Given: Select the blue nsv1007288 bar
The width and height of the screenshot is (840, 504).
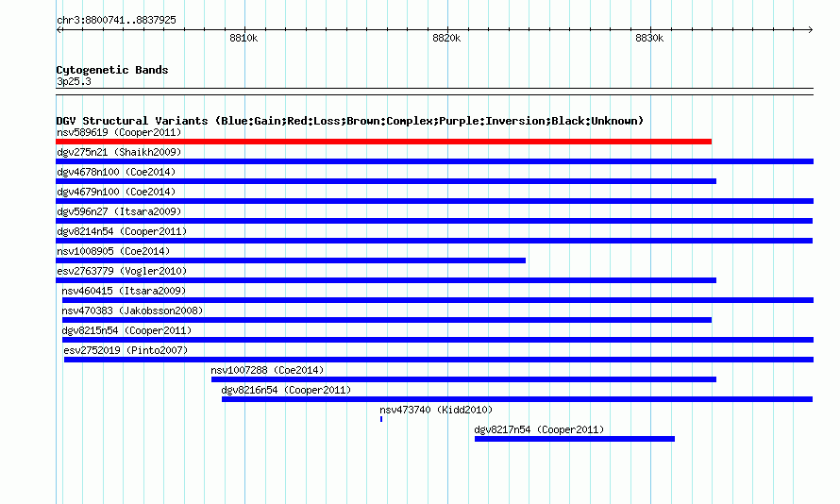Looking at the screenshot, I should pyautogui.click(x=464, y=379).
